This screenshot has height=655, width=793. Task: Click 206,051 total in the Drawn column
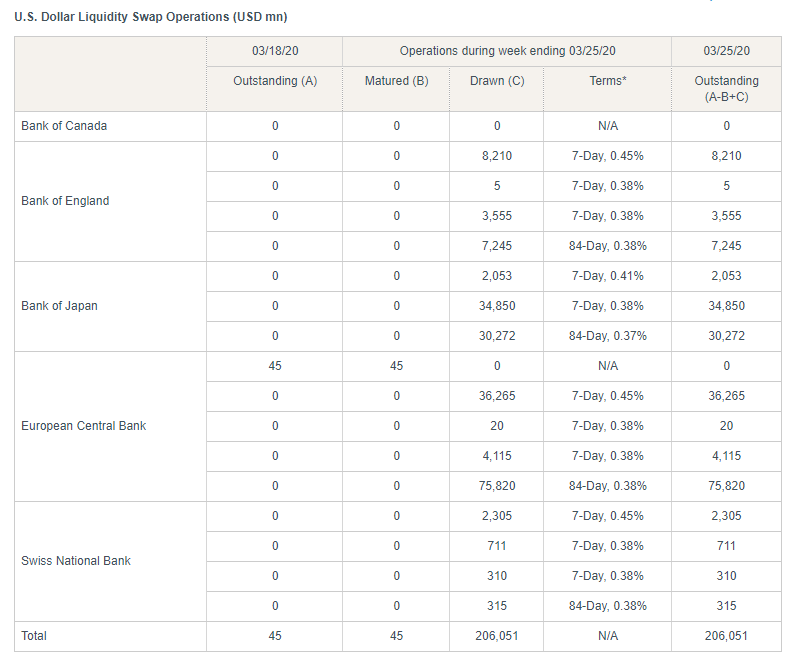tap(496, 636)
